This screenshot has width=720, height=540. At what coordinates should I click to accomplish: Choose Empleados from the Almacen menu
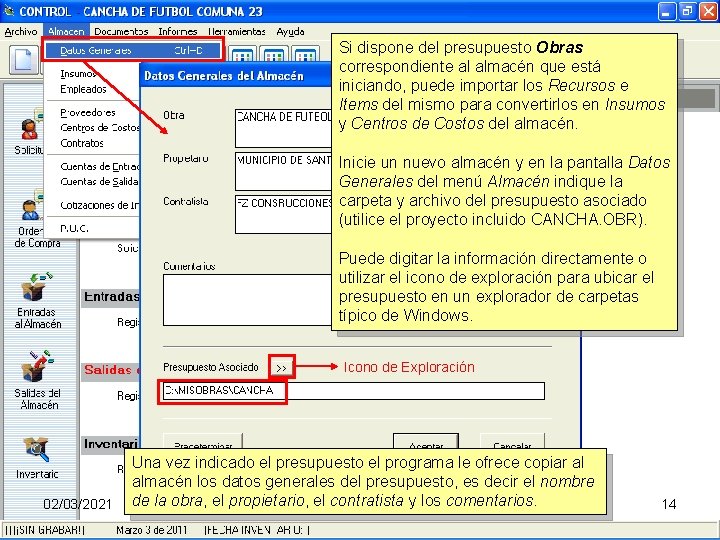83,89
